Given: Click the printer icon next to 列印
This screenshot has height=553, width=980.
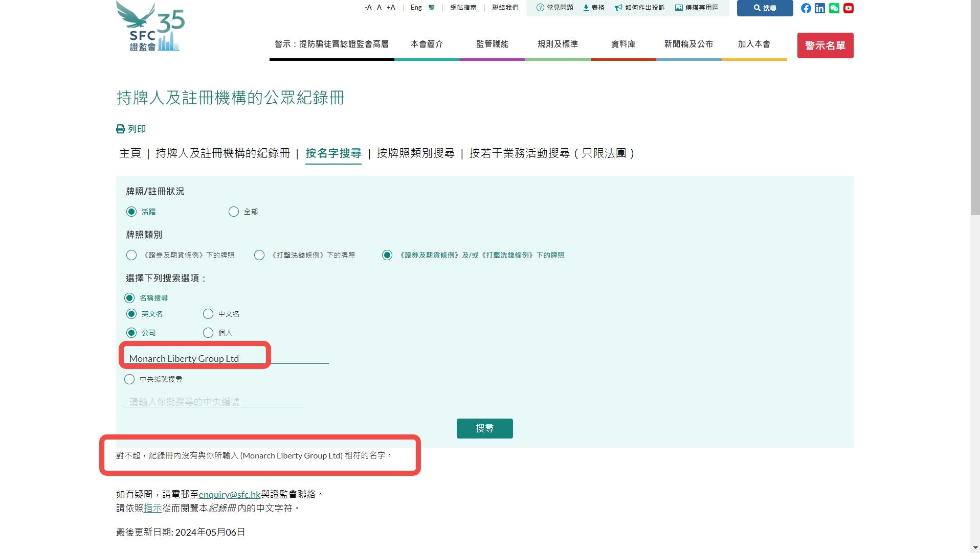Looking at the screenshot, I should coord(121,129).
